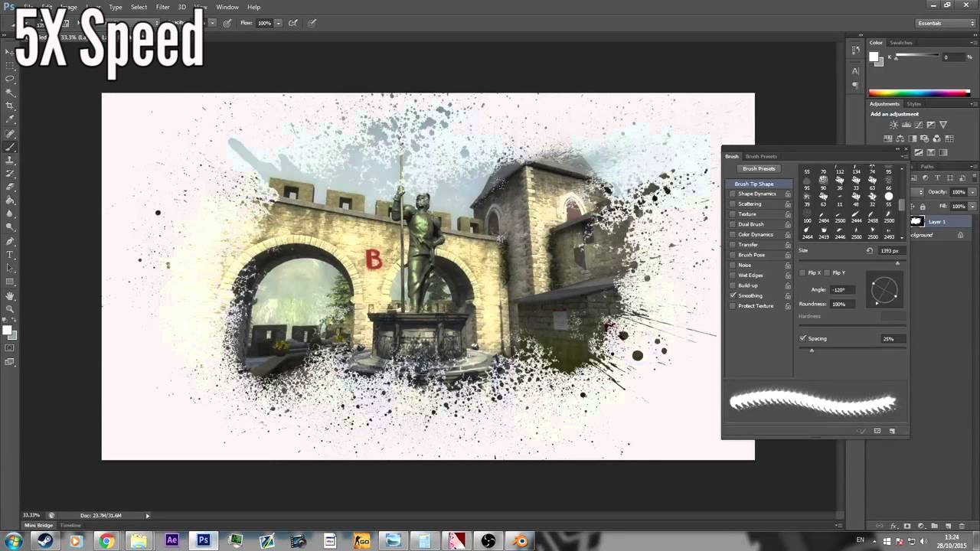Viewport: 980px width, 551px height.
Task: Add an Exposure adjustment
Action: (x=931, y=125)
